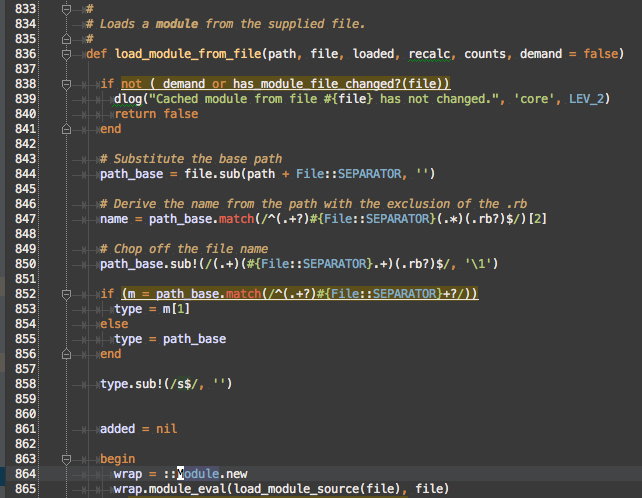
Task: Click the dlog call on line 839
Action: pyautogui.click(x=128, y=99)
